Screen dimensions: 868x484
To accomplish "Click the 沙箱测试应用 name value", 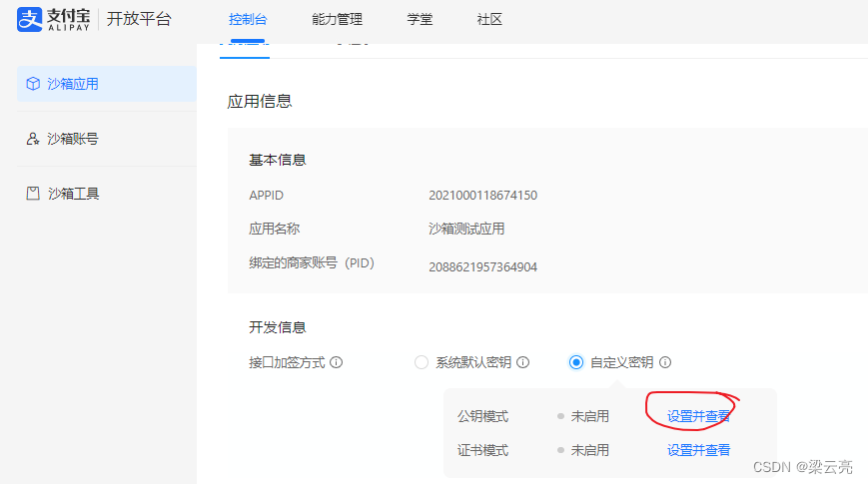I will (466, 229).
